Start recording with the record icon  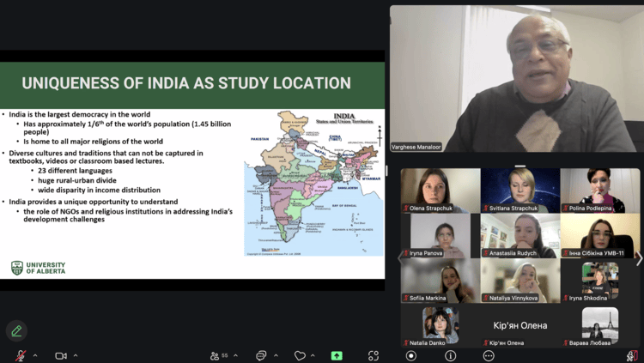[x=411, y=355]
